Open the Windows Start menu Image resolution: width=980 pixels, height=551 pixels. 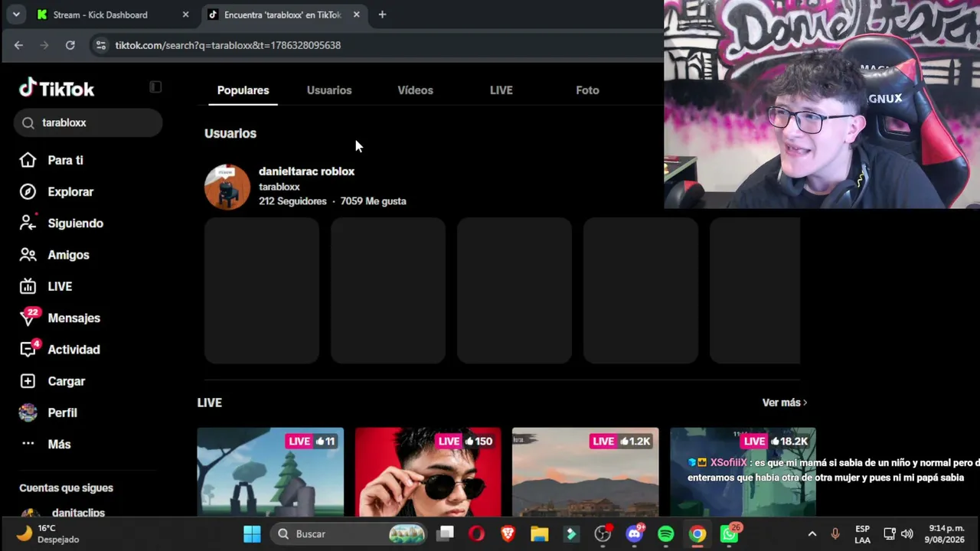[x=252, y=534]
